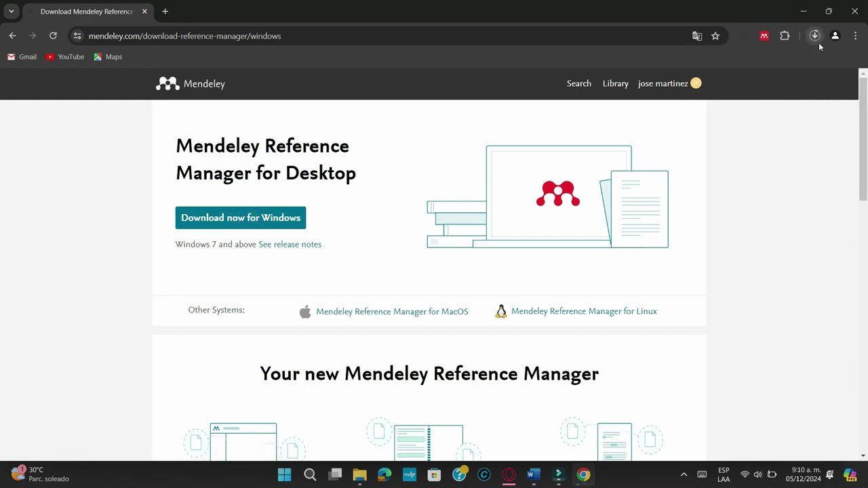Show Chrome downloads in the toolbar

tap(814, 36)
